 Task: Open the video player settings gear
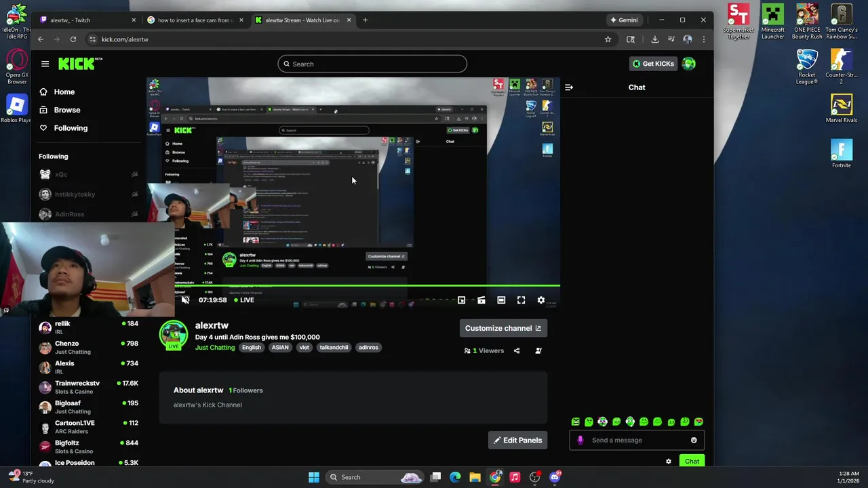click(x=541, y=300)
